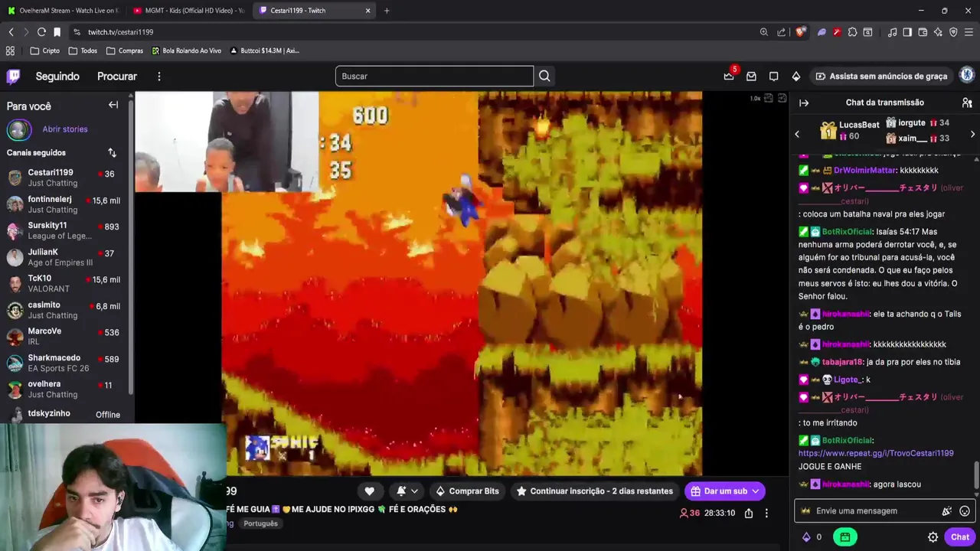Open the Twitch notifications inbox icon
This screenshot has height=551, width=980.
(751, 76)
